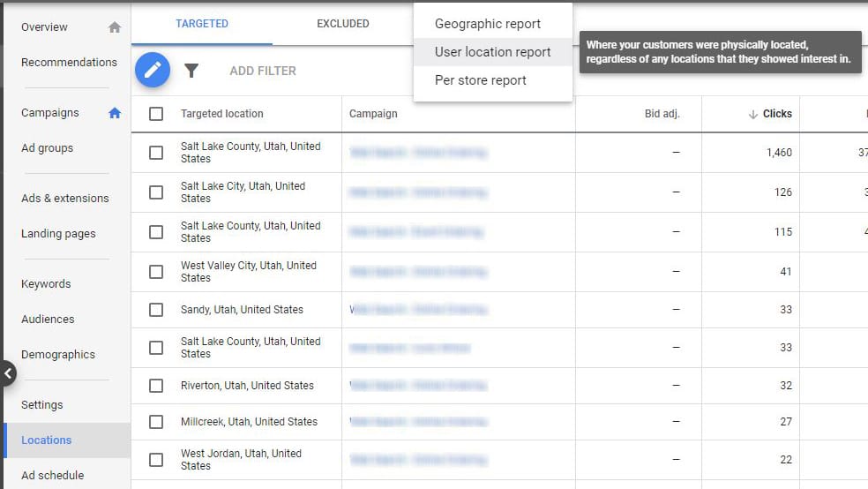Go to Audiences section
Image resolution: width=868 pixels, height=489 pixels.
click(48, 320)
